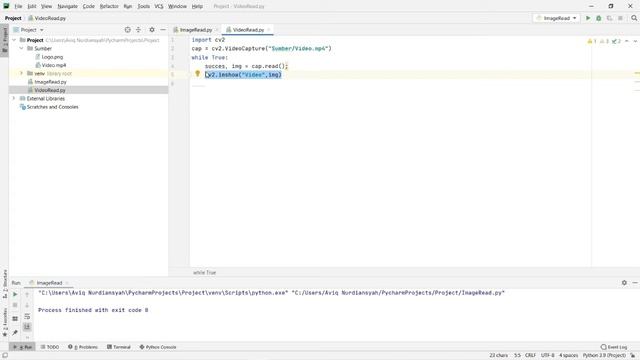The height and width of the screenshot is (360, 640).
Task: Collapse the Project root folder
Action: click(x=14, y=40)
